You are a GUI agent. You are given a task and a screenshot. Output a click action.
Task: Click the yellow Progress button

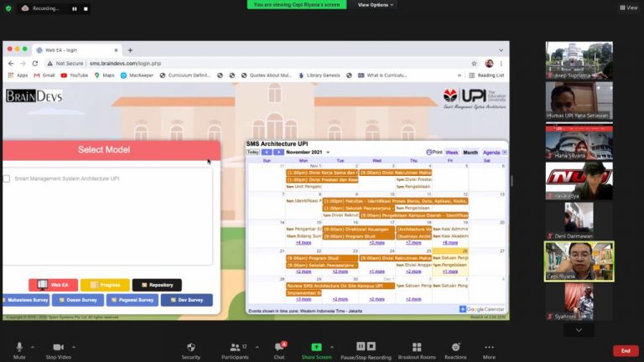pyautogui.click(x=105, y=285)
